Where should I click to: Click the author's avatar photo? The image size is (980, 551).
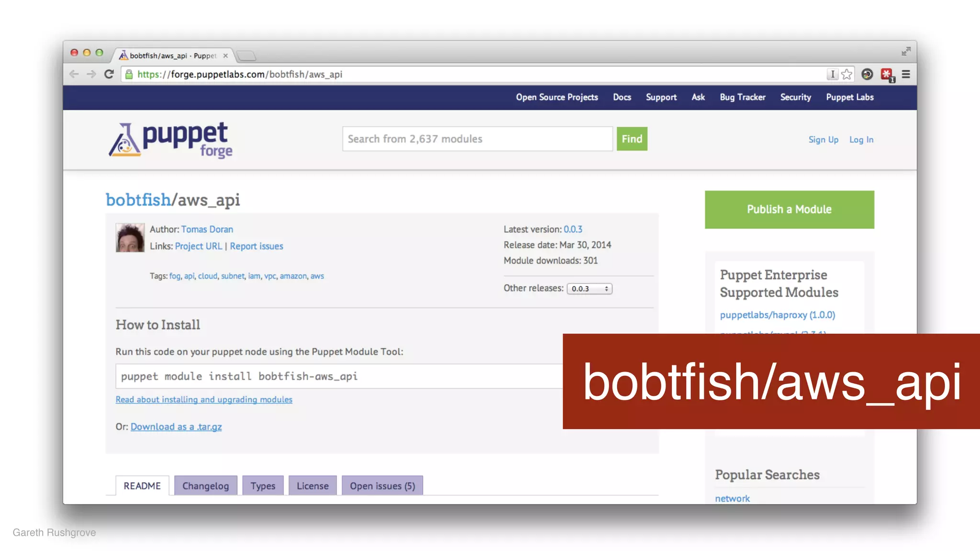(130, 237)
